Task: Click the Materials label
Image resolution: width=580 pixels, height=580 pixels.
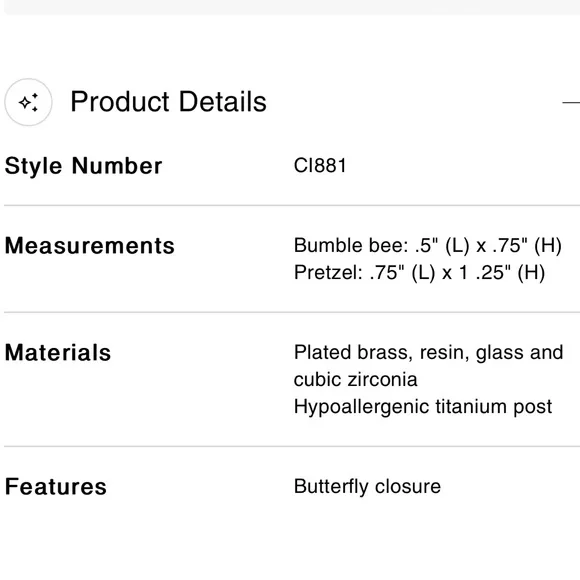Action: tap(58, 353)
